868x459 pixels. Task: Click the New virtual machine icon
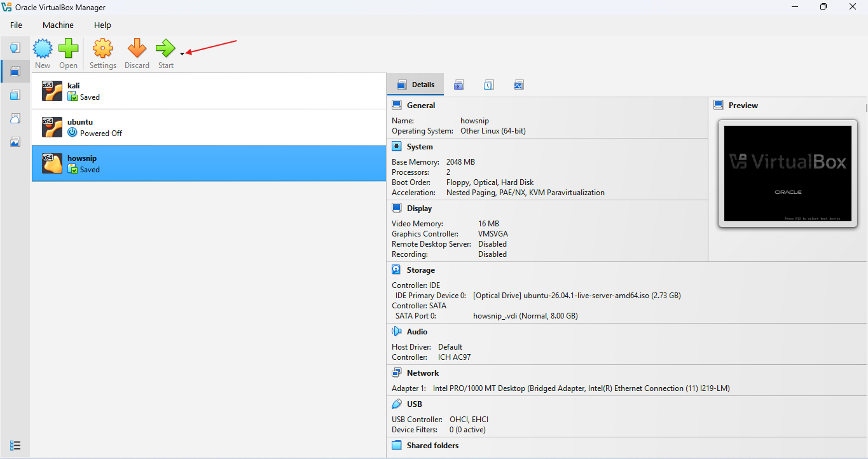[x=43, y=48]
